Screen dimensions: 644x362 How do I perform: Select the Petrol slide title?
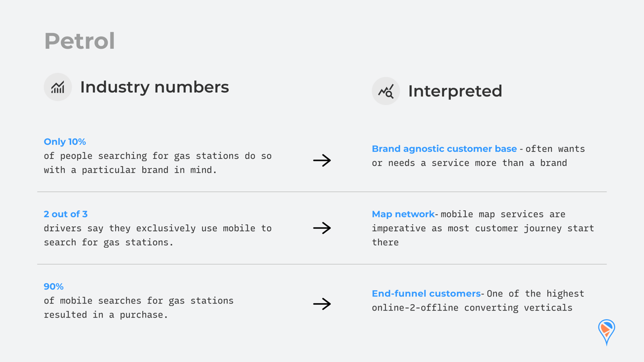[79, 41]
